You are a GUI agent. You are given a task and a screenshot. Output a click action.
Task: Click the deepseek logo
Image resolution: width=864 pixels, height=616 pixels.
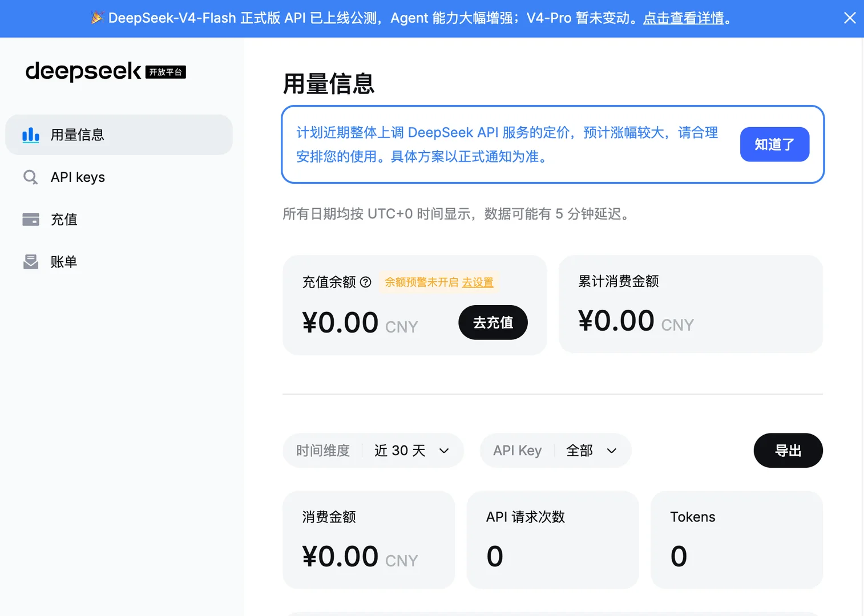pyautogui.click(x=83, y=71)
